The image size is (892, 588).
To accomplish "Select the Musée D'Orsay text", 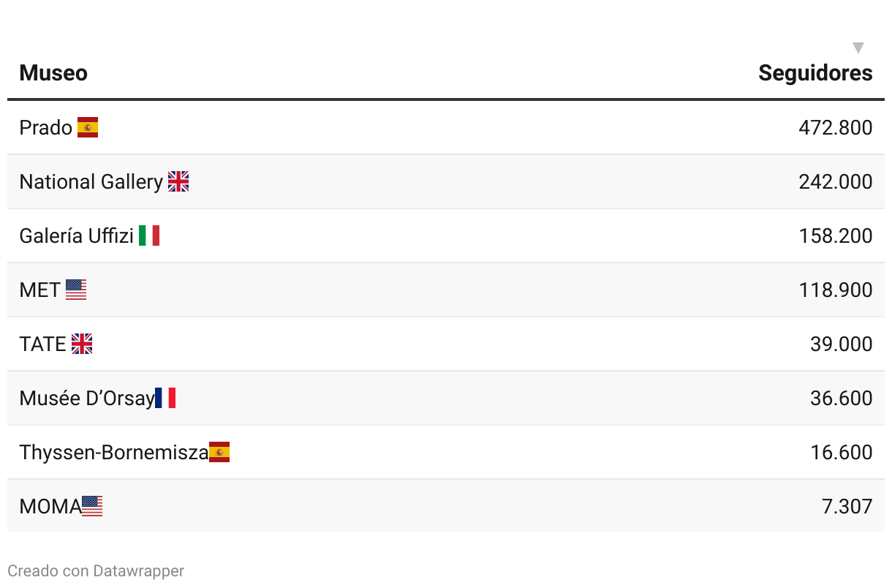I will point(87,398).
